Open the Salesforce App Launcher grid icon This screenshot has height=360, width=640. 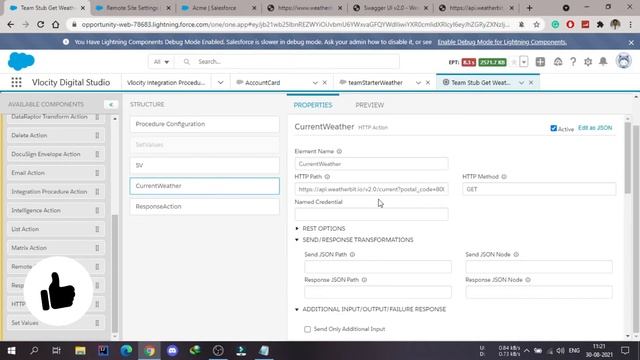[x=16, y=82]
